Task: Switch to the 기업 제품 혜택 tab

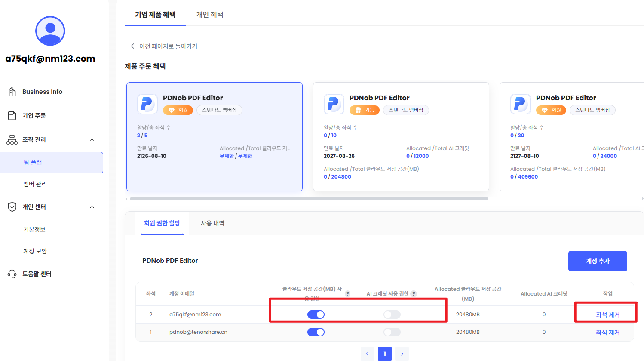Action: pyautogui.click(x=155, y=15)
